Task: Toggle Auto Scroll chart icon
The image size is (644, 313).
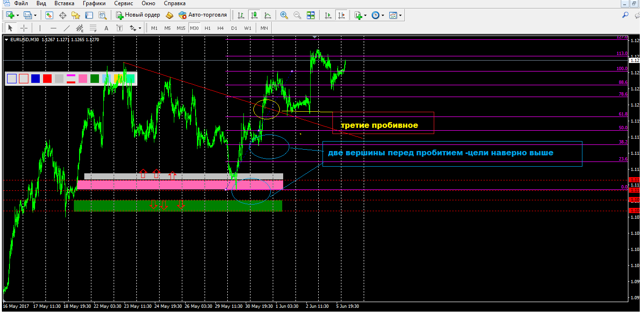Action: 328,15
